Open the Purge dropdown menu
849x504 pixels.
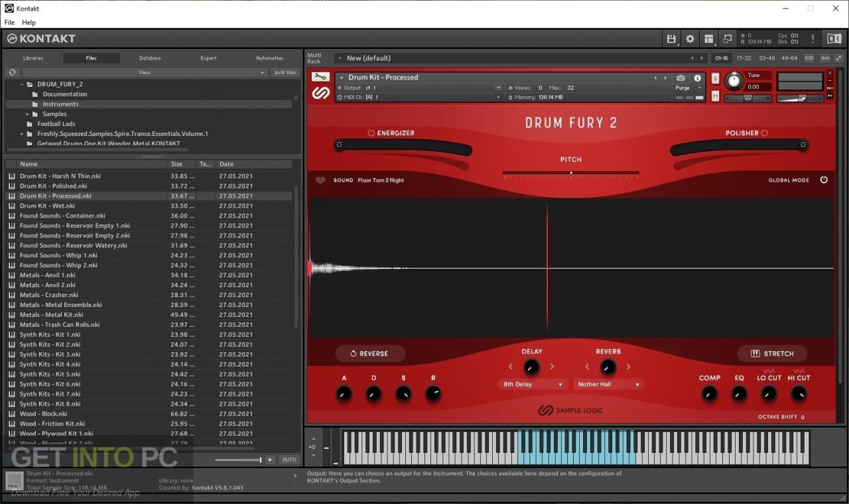pos(688,88)
